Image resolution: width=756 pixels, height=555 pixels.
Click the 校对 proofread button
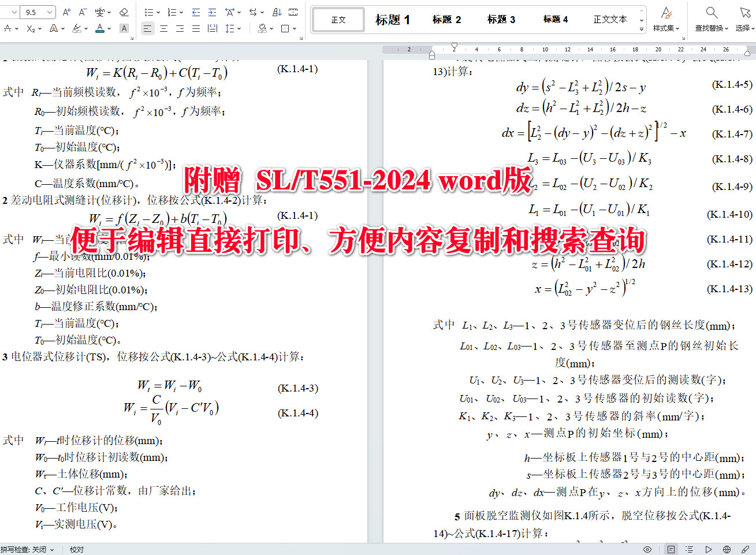pos(76,549)
